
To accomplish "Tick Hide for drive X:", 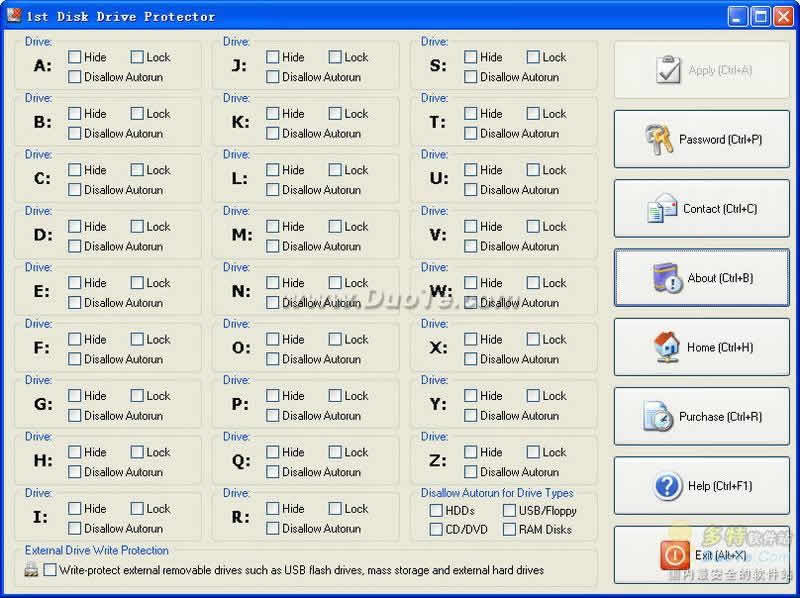I will [x=470, y=339].
